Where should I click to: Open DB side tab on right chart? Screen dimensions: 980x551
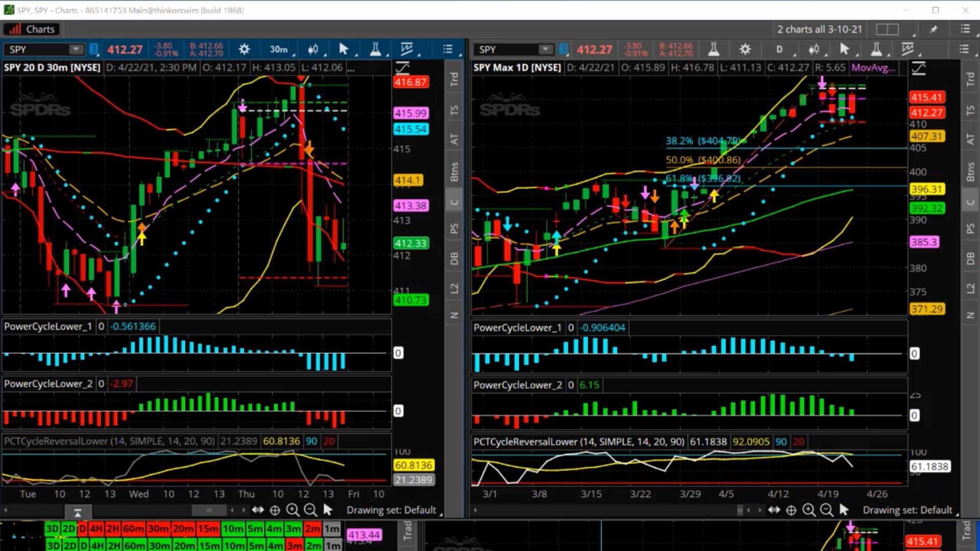pyautogui.click(x=970, y=259)
